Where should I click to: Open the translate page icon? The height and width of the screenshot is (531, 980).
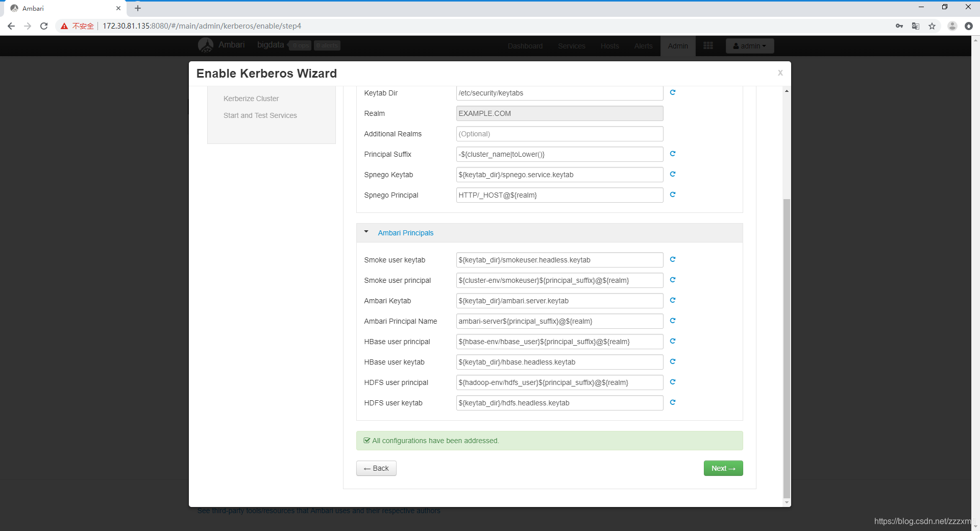coord(916,26)
